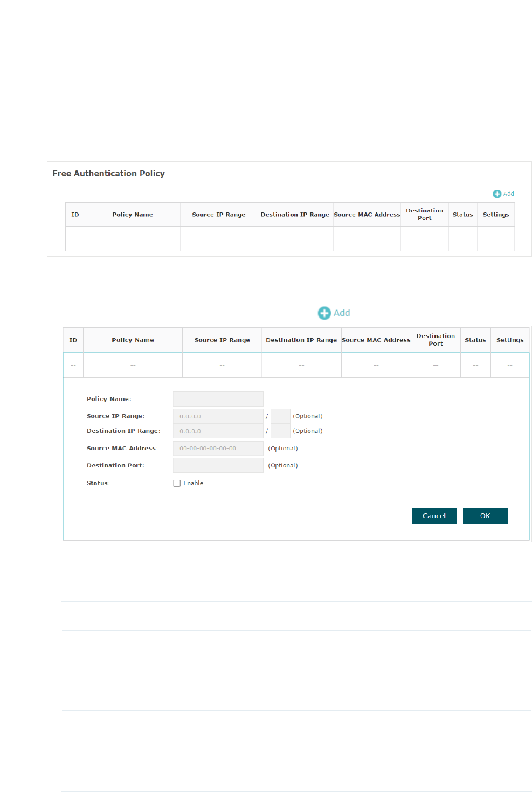The width and height of the screenshot is (532, 792).
Task: Click the Destination IP Range address field
Action: point(218,431)
